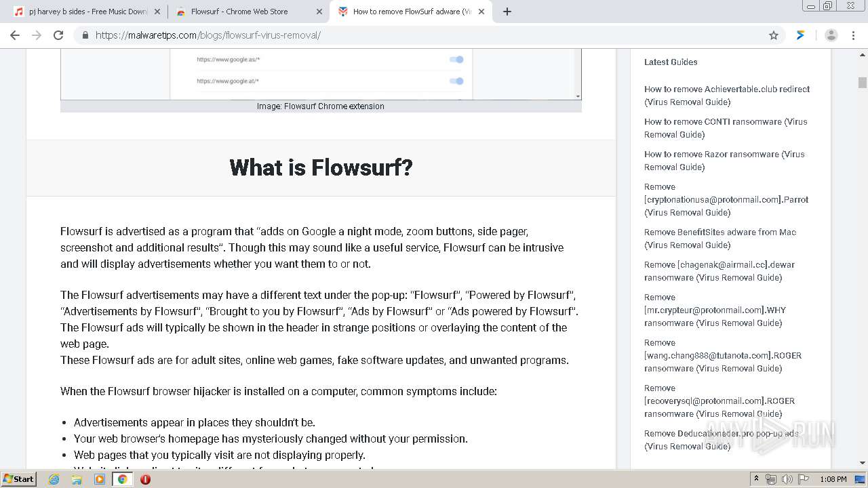Click the Latest Guides sidebar heading
The height and width of the screenshot is (488, 868).
click(671, 62)
